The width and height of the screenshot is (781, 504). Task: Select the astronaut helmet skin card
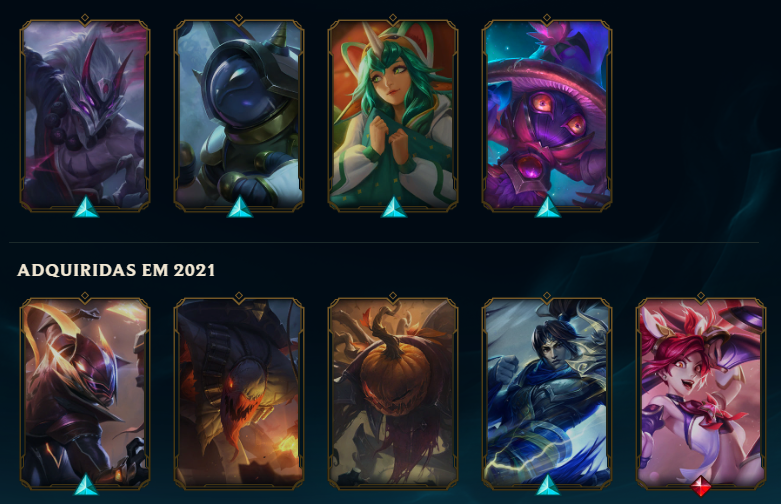(x=239, y=116)
